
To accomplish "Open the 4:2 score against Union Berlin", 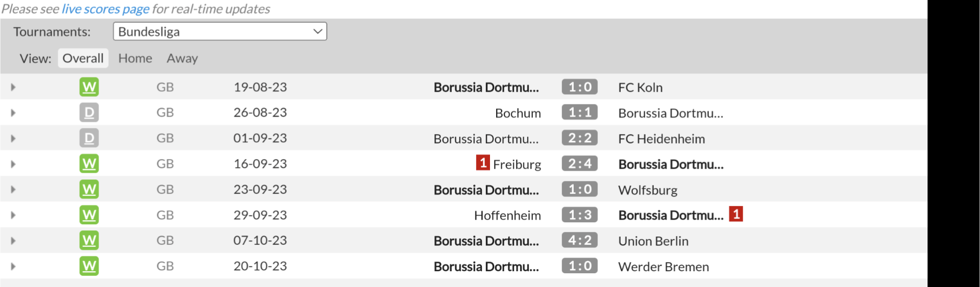I will [579, 241].
